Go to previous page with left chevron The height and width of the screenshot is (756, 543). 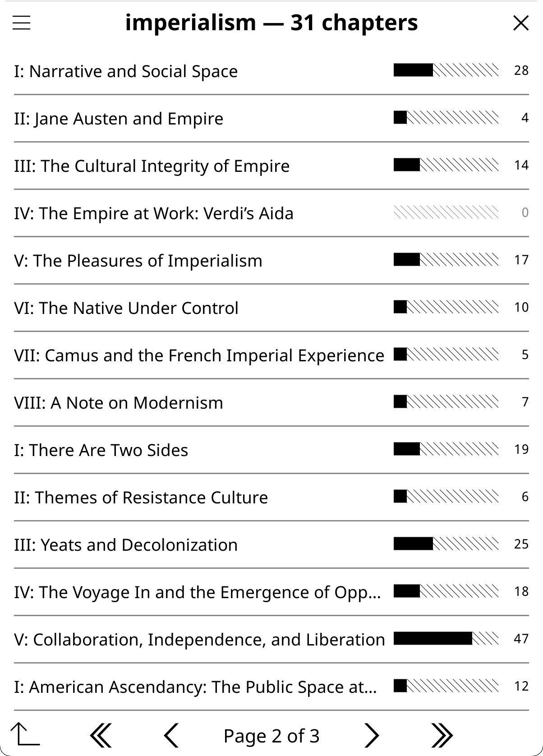click(171, 736)
